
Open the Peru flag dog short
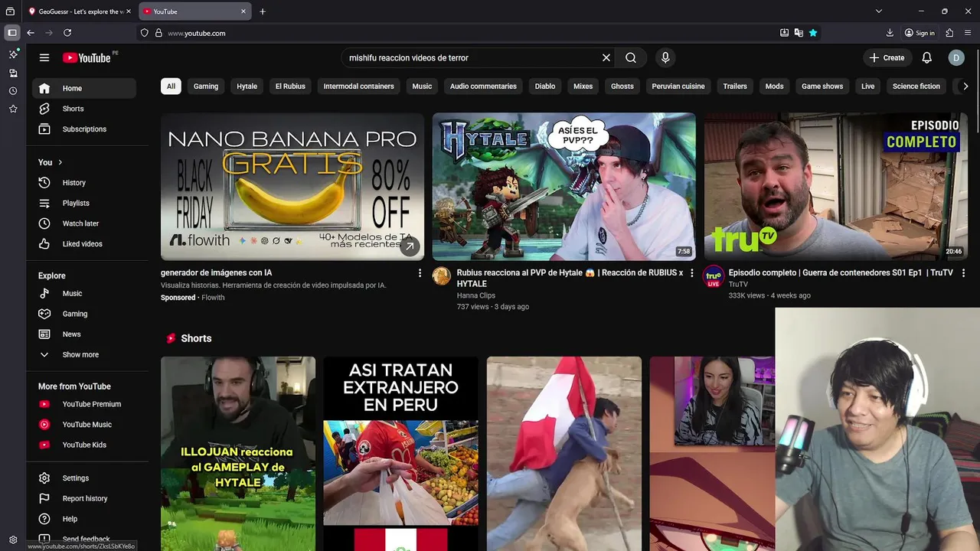click(x=564, y=453)
